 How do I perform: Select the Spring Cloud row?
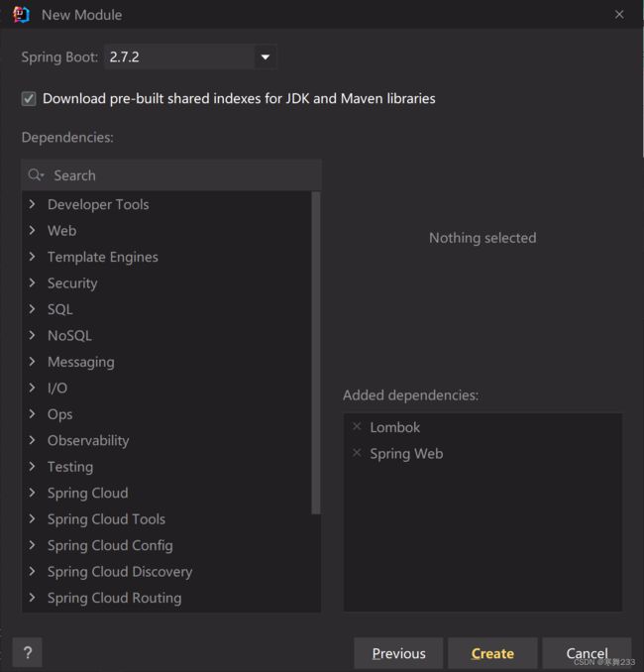[x=167, y=493]
